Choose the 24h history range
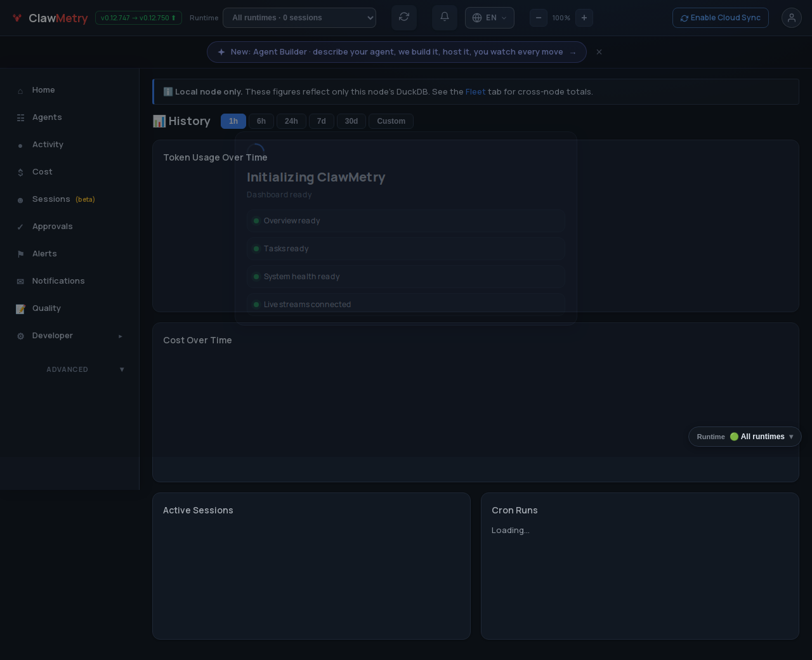Viewport: 812px width, 660px height. [x=291, y=121]
